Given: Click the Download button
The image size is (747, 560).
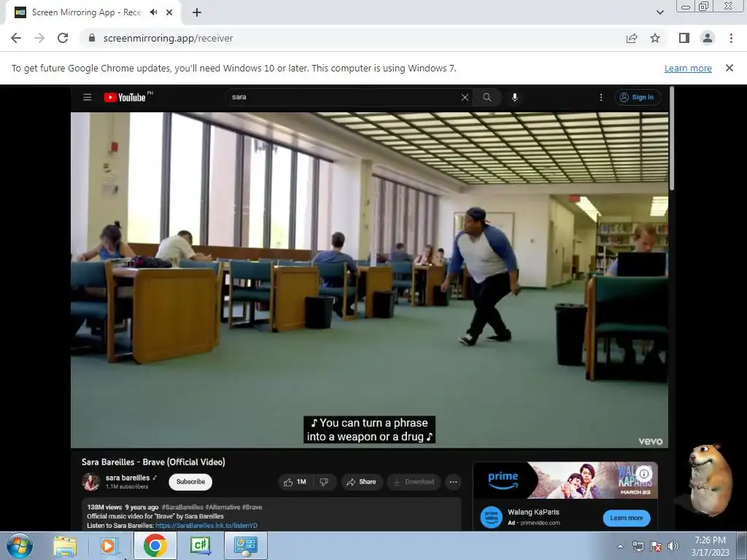Looking at the screenshot, I should click(414, 482).
